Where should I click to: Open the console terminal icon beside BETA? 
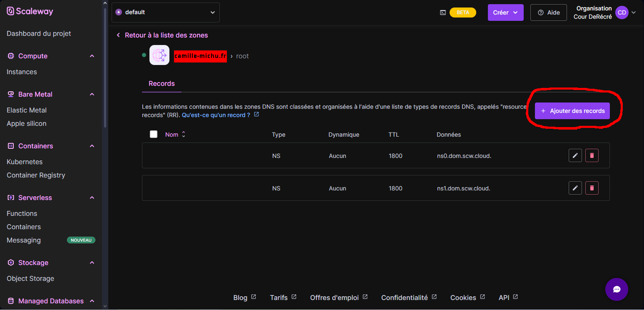443,12
